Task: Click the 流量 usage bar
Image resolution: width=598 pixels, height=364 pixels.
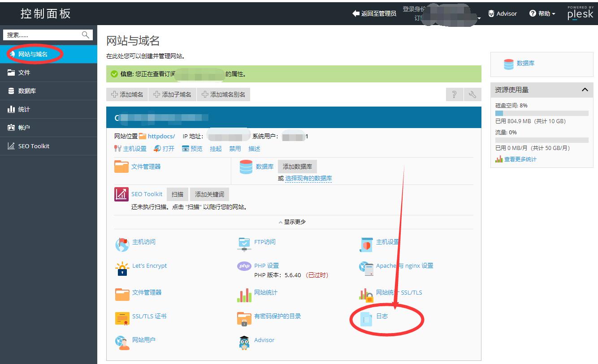Action: coord(542,140)
